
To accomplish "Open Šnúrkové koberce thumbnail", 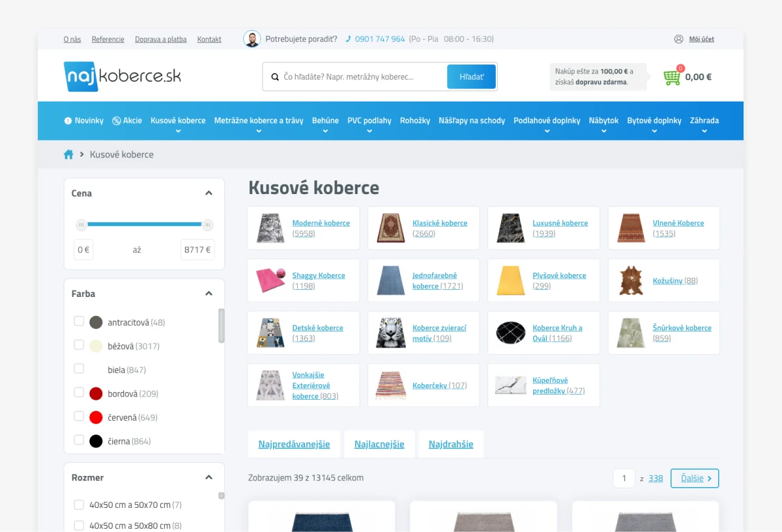I will point(631,333).
